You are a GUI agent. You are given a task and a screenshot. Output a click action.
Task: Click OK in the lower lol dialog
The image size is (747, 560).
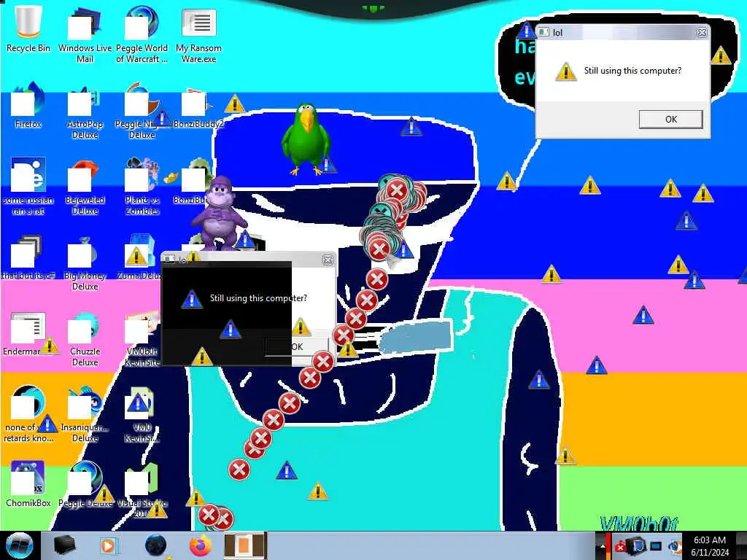pos(298,346)
